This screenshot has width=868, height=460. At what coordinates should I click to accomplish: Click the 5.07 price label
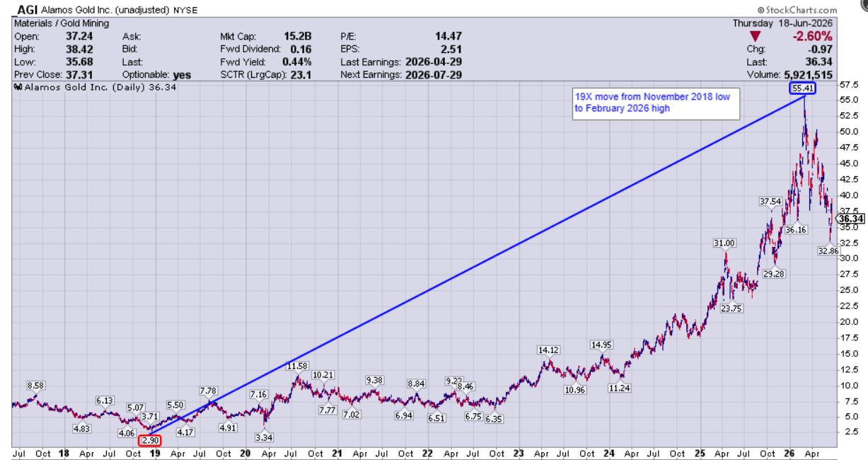pos(136,408)
